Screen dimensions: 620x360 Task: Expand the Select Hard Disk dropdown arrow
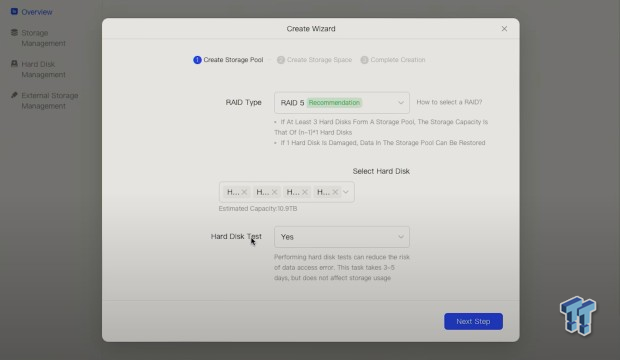[x=346, y=192]
